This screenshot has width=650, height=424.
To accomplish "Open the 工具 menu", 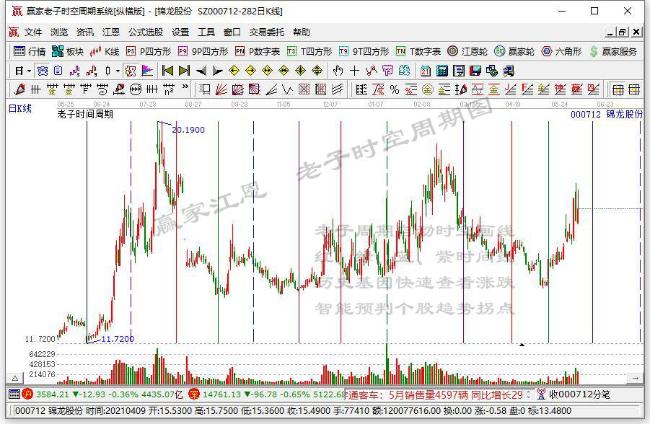I will tap(206, 32).
